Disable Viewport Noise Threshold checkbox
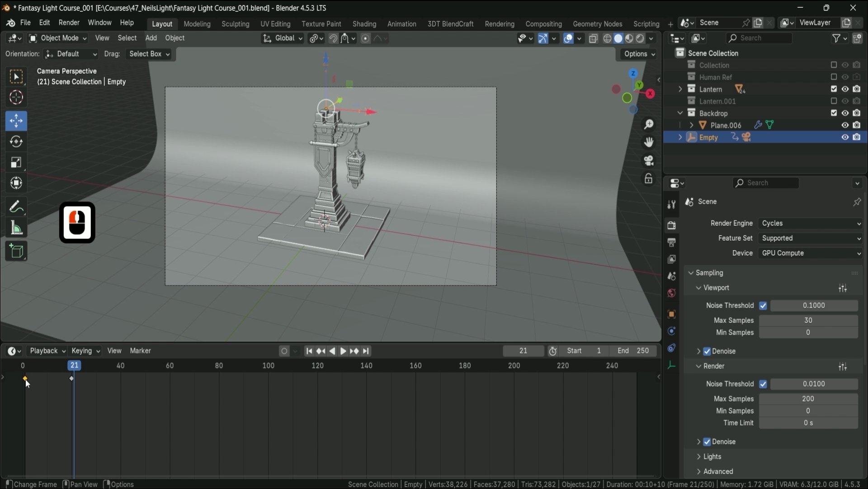The height and width of the screenshot is (489, 868). 763,306
